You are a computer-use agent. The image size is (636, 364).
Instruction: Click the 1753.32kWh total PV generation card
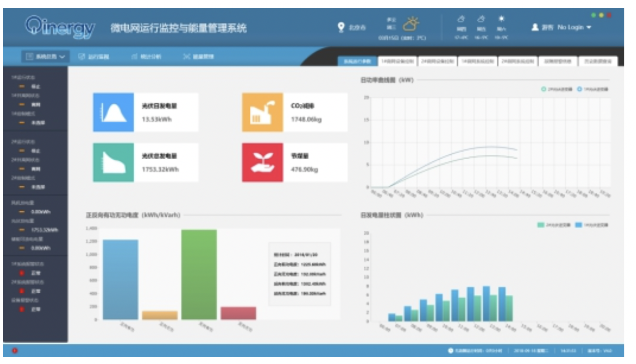145,162
